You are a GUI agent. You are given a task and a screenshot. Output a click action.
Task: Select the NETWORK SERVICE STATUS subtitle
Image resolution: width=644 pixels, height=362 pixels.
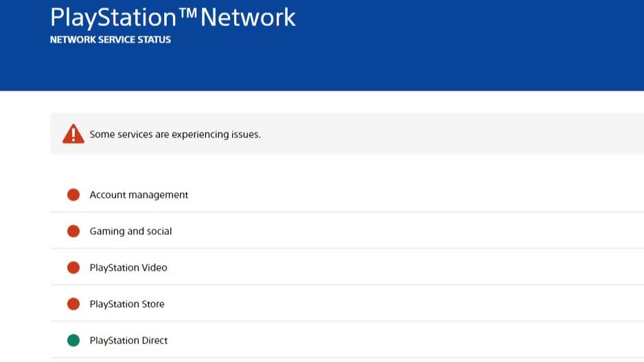coord(111,40)
